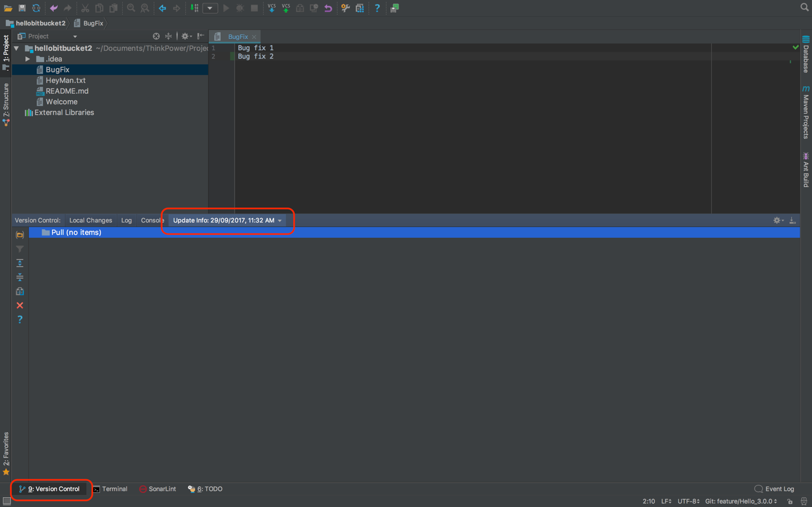This screenshot has height=507, width=812.
Task: Click the Cut scissors icon
Action: click(x=85, y=8)
